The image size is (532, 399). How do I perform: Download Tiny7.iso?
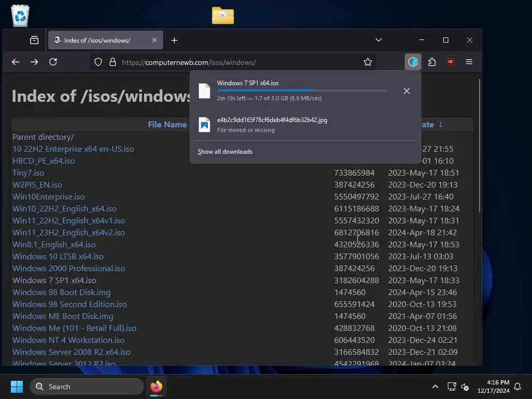(x=28, y=172)
